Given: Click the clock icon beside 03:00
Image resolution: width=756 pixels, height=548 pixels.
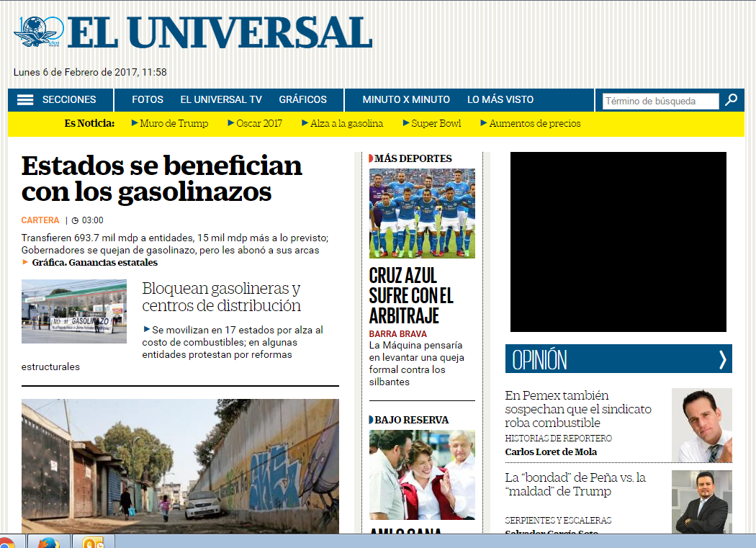Looking at the screenshot, I should point(75,220).
